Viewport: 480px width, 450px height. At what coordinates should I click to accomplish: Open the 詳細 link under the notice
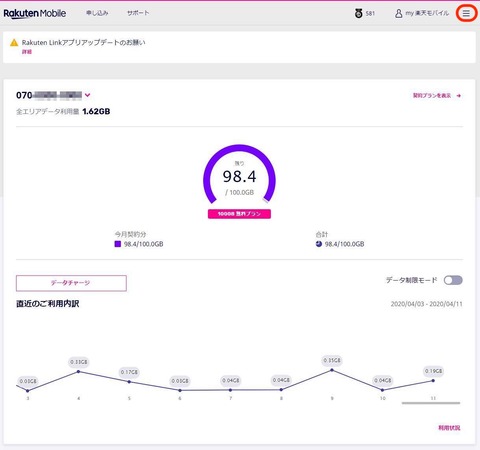27,52
